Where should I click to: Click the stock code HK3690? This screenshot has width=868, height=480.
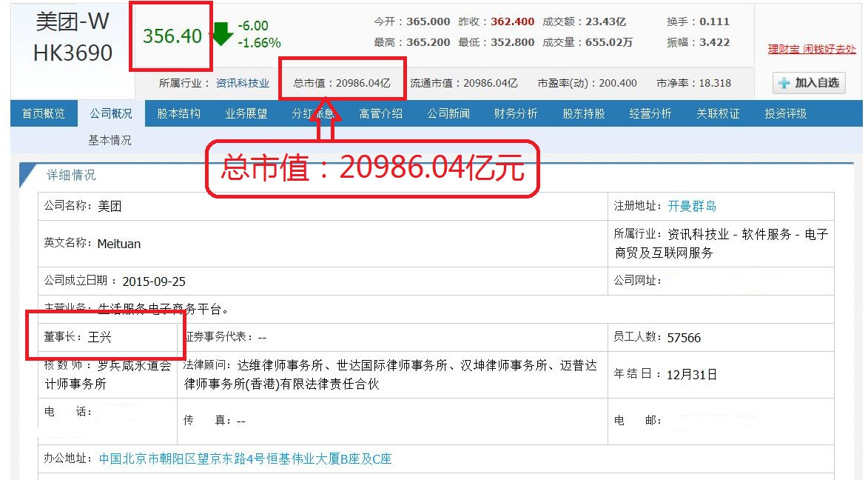(73, 53)
